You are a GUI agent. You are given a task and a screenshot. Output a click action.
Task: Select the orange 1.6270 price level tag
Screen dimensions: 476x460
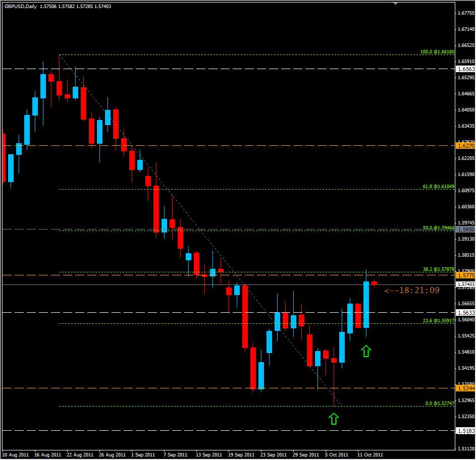[x=464, y=146]
